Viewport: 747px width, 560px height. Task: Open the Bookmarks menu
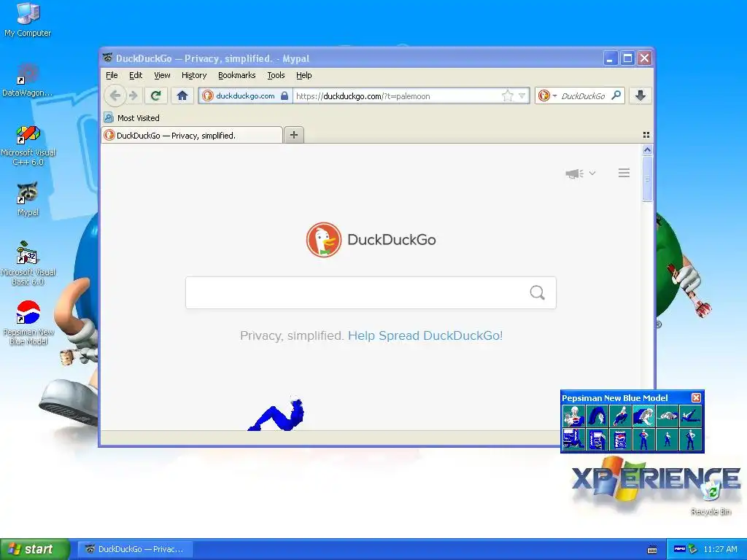[x=237, y=75]
